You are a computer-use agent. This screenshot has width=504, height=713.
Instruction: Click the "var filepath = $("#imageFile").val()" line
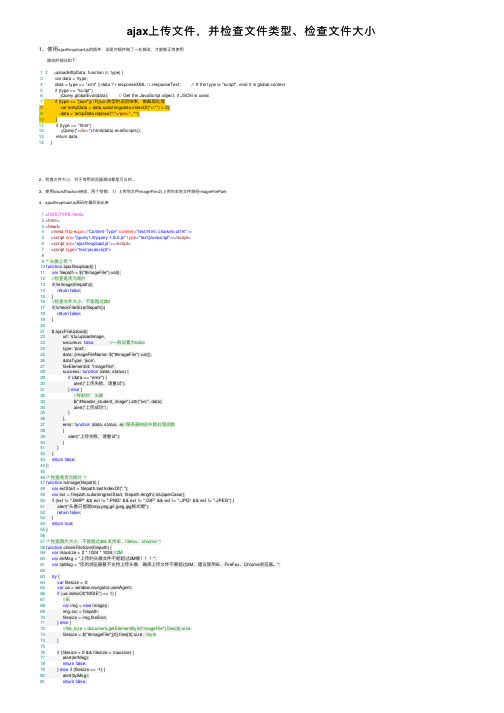[86, 272]
